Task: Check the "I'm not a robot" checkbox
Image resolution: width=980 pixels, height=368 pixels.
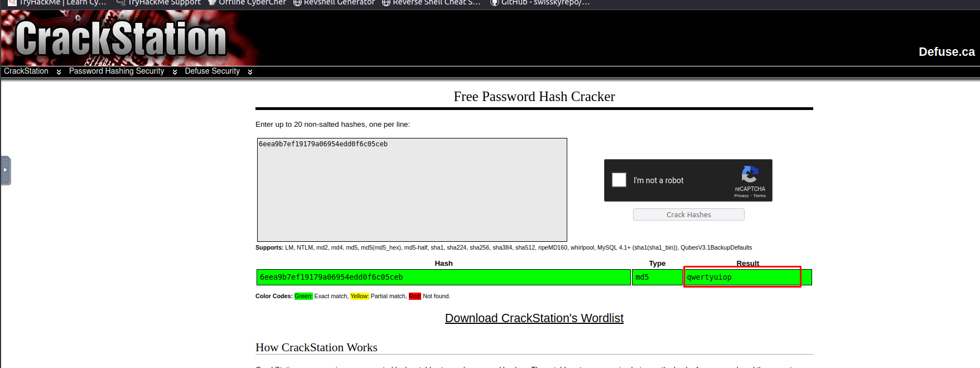Action: [619, 180]
